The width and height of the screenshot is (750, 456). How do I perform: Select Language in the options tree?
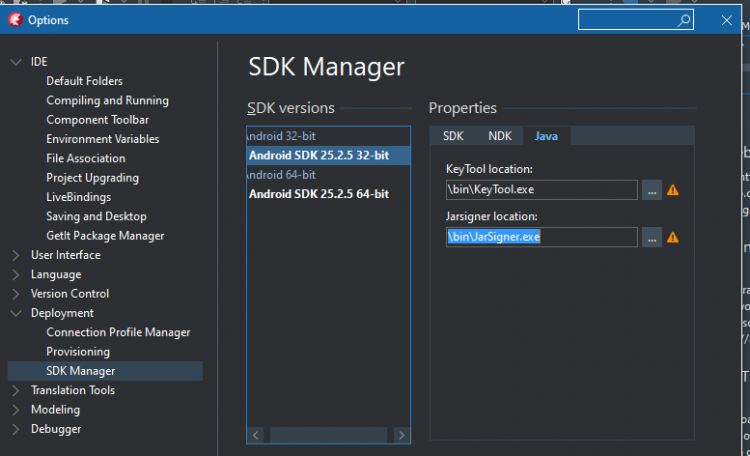click(x=56, y=274)
